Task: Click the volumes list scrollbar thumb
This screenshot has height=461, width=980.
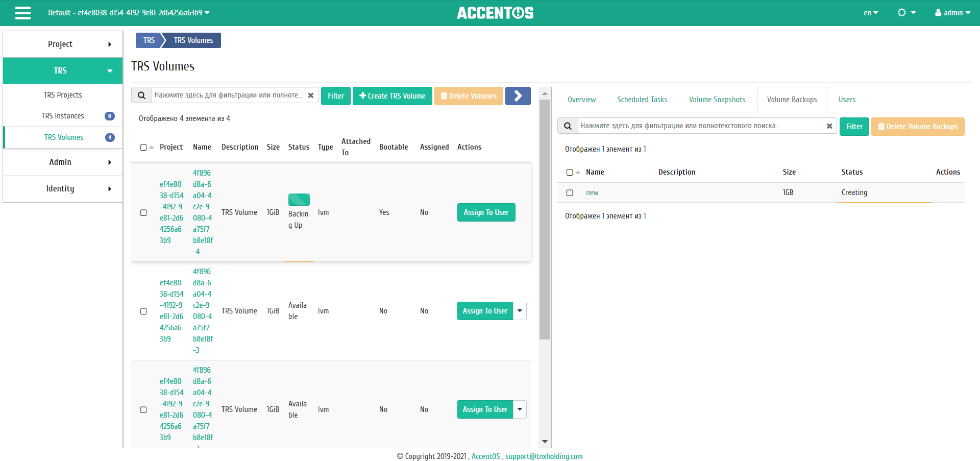Action: 545,220
